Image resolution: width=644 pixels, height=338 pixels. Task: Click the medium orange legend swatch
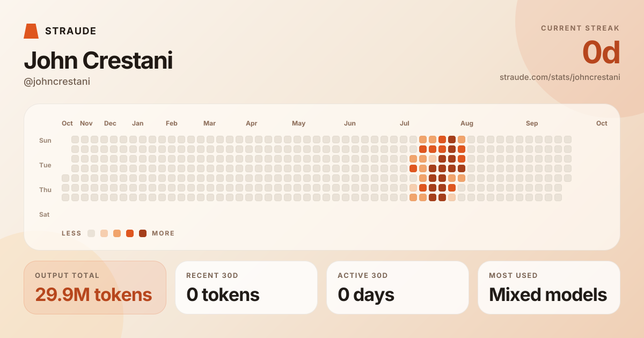click(117, 233)
